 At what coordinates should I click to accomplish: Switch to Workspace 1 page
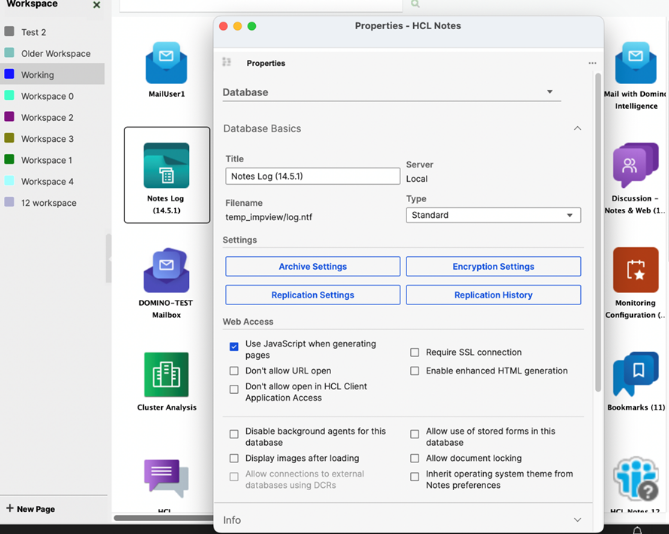(52, 160)
